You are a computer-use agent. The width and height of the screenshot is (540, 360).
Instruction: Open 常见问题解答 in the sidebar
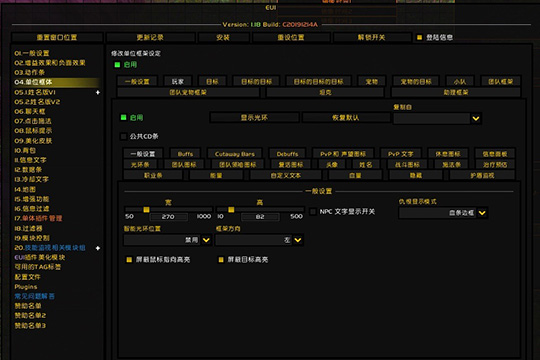point(34,296)
